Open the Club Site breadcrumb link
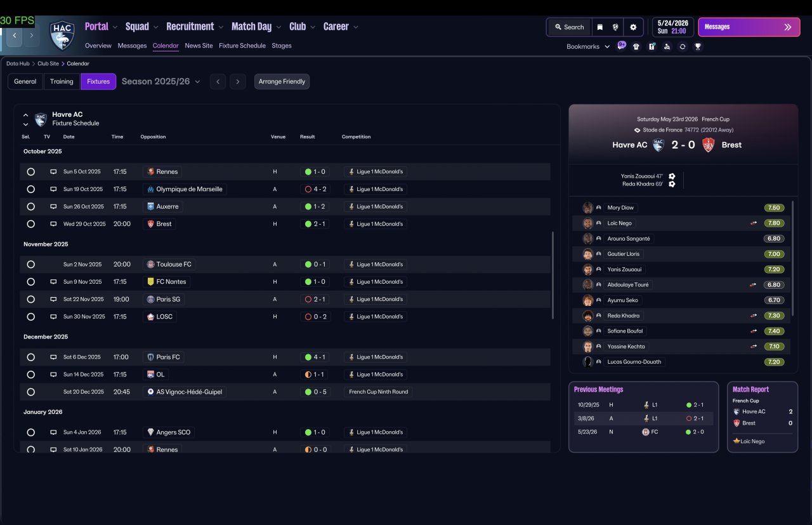The height and width of the screenshot is (525, 812). point(48,63)
